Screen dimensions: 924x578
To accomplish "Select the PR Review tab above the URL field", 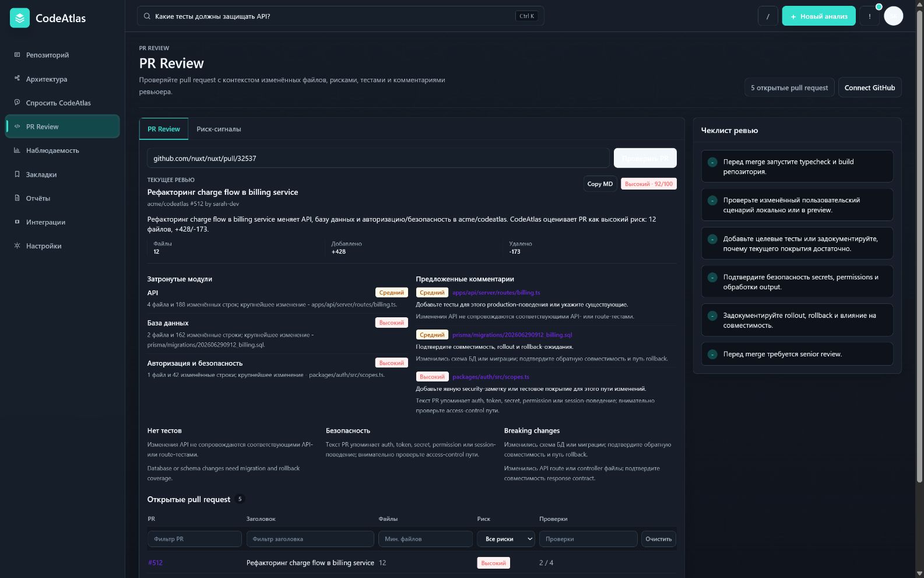I will 164,129.
